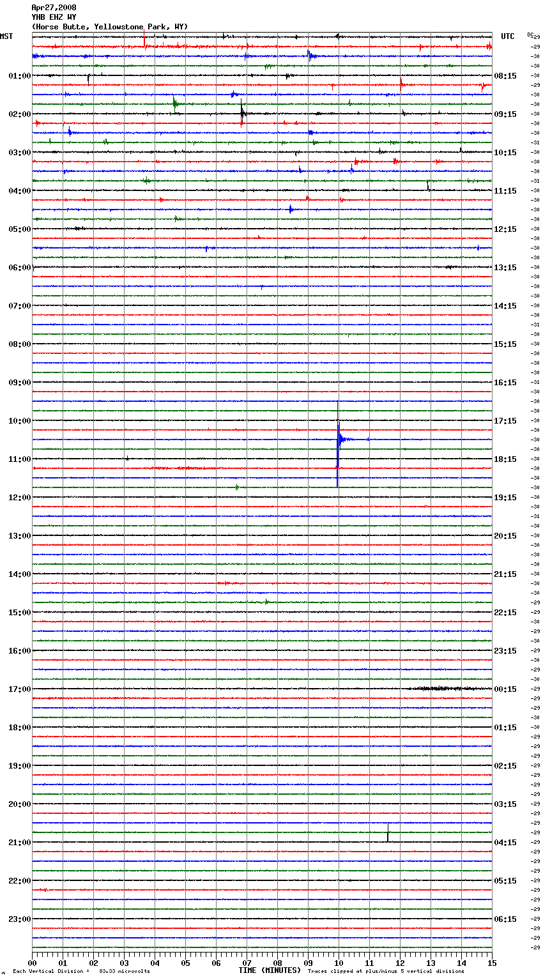Click the 16:15 UTC time label

[505, 383]
